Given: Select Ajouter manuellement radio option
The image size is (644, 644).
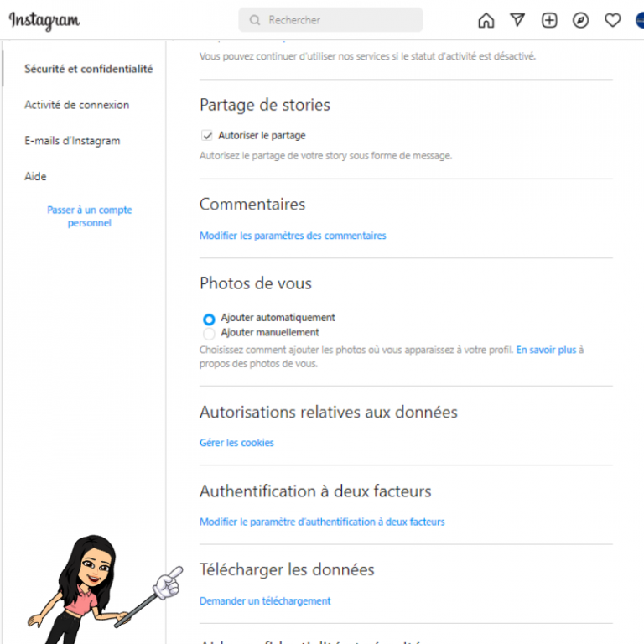Looking at the screenshot, I should tap(209, 334).
